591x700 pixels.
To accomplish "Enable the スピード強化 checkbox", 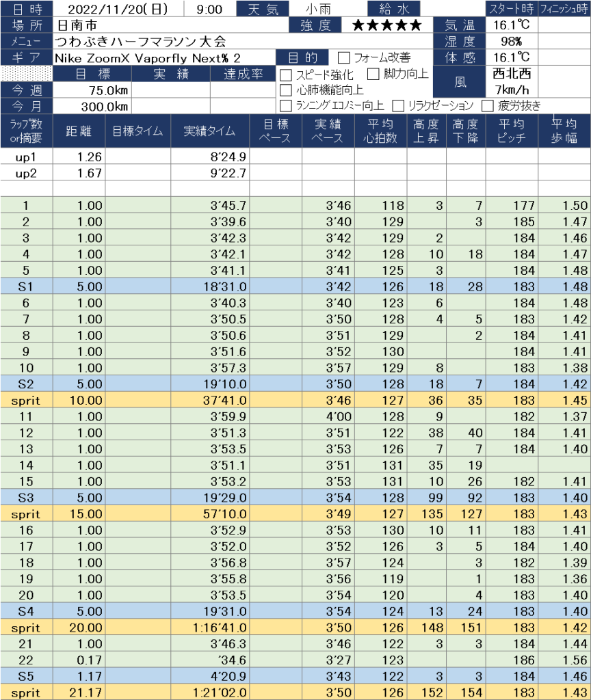I will [286, 75].
